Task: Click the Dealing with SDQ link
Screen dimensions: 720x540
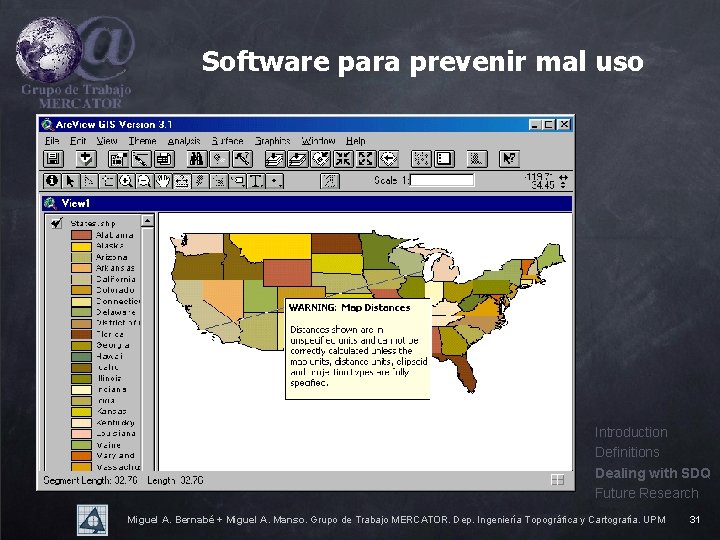Action: click(652, 473)
